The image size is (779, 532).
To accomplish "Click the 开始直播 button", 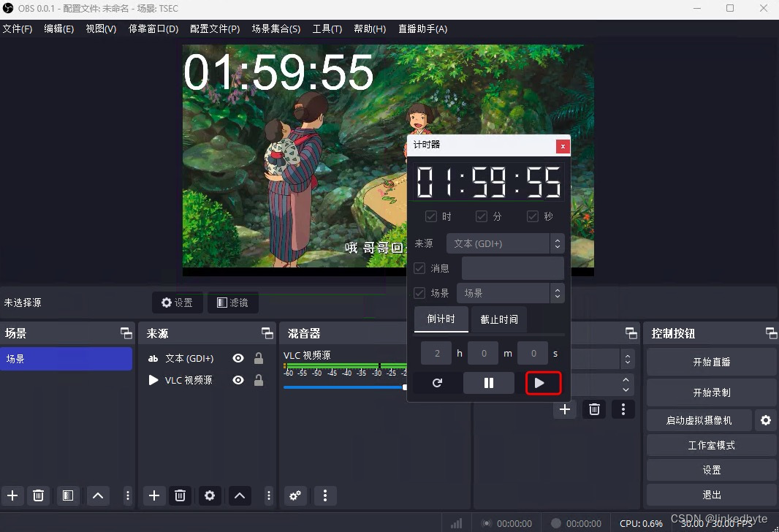I will (712, 362).
